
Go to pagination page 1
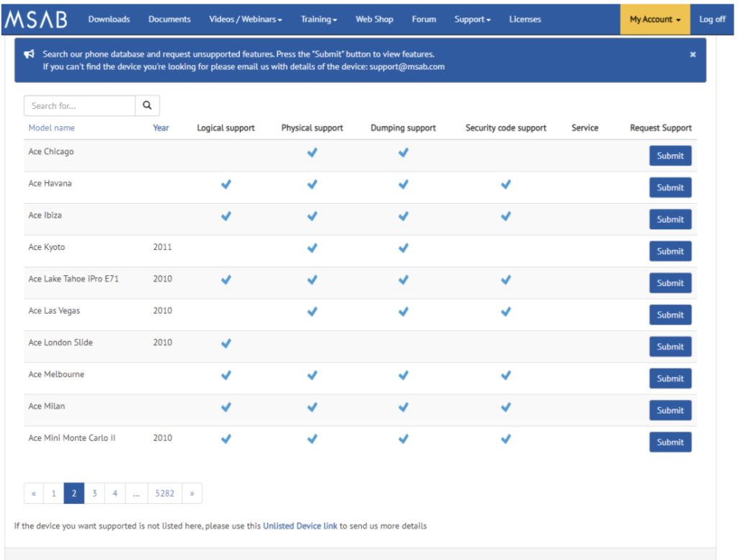pyautogui.click(x=53, y=493)
